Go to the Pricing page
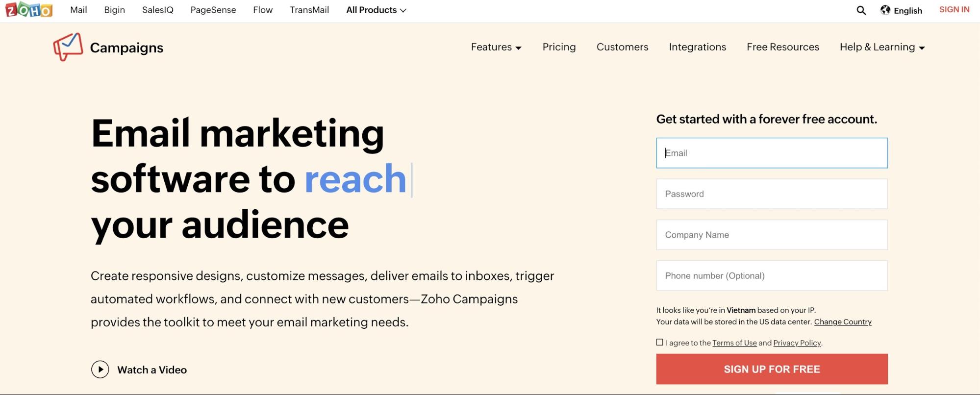 (x=559, y=47)
